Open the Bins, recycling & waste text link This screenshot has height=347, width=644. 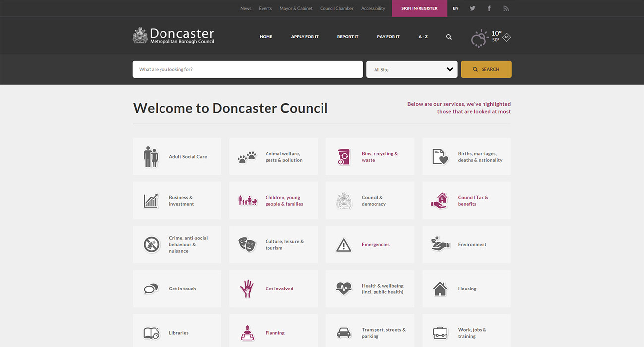click(379, 157)
